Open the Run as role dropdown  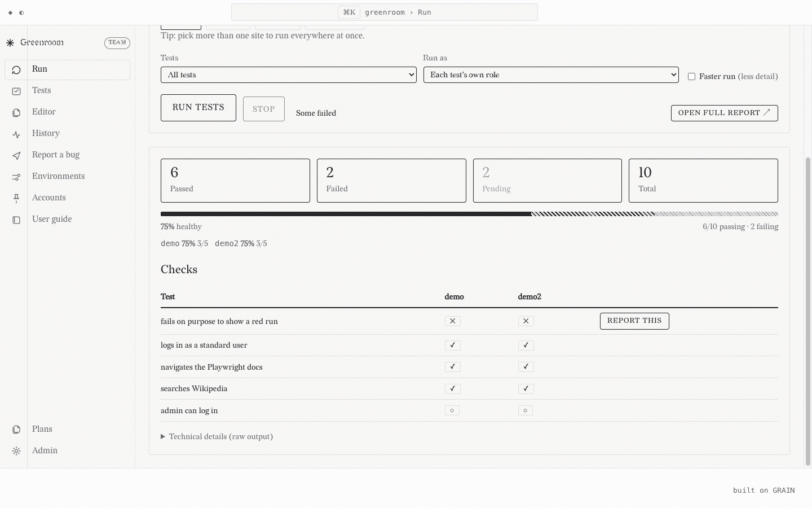point(551,75)
